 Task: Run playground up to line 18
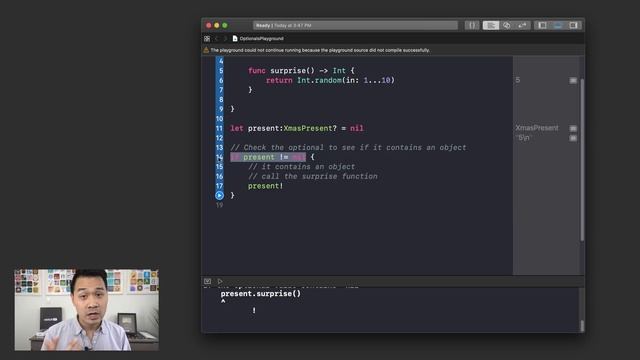tap(220, 196)
